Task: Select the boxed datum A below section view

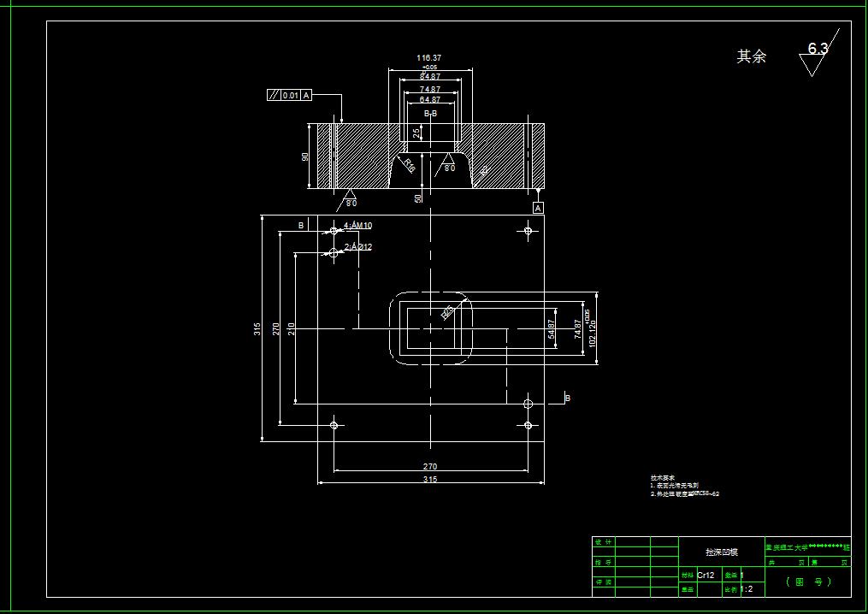Action: [538, 208]
